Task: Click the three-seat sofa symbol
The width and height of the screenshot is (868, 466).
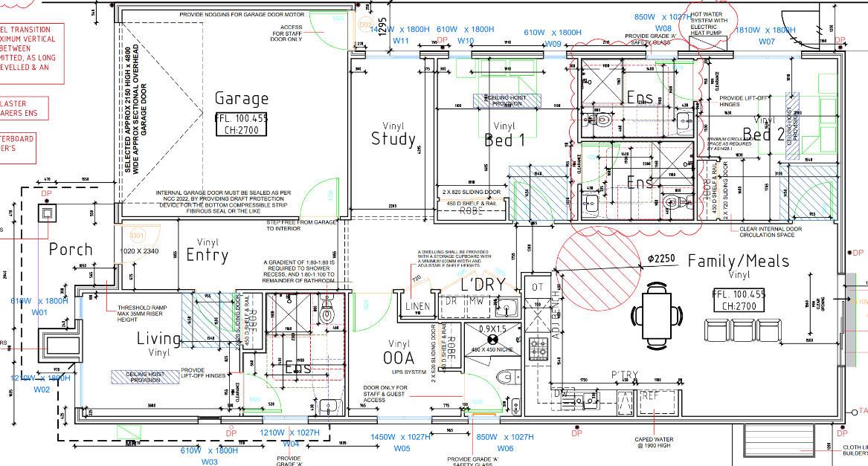Action: click(x=742, y=331)
